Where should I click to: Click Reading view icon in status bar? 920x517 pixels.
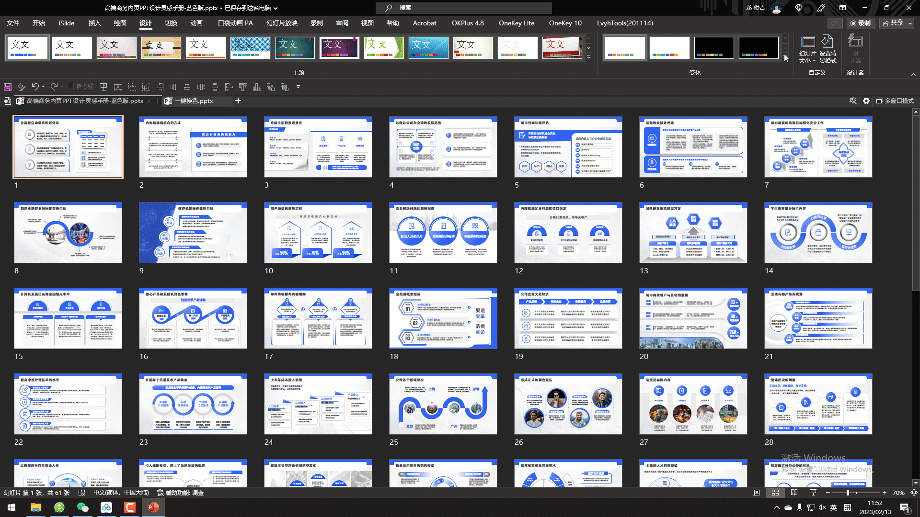point(794,493)
